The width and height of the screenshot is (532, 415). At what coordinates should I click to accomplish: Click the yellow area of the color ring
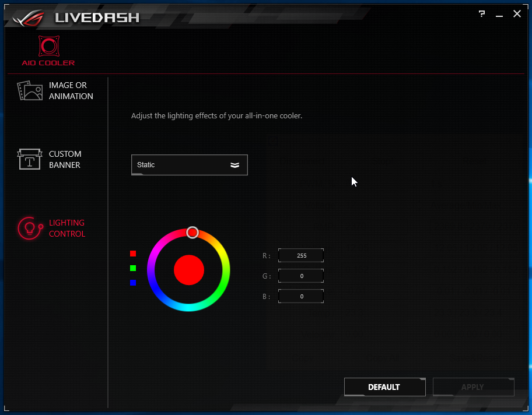click(221, 251)
